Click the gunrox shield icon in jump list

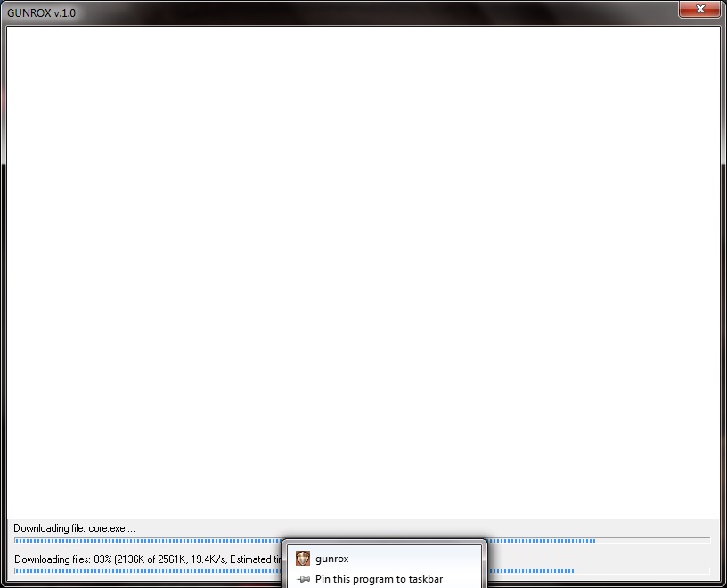pyautogui.click(x=303, y=559)
